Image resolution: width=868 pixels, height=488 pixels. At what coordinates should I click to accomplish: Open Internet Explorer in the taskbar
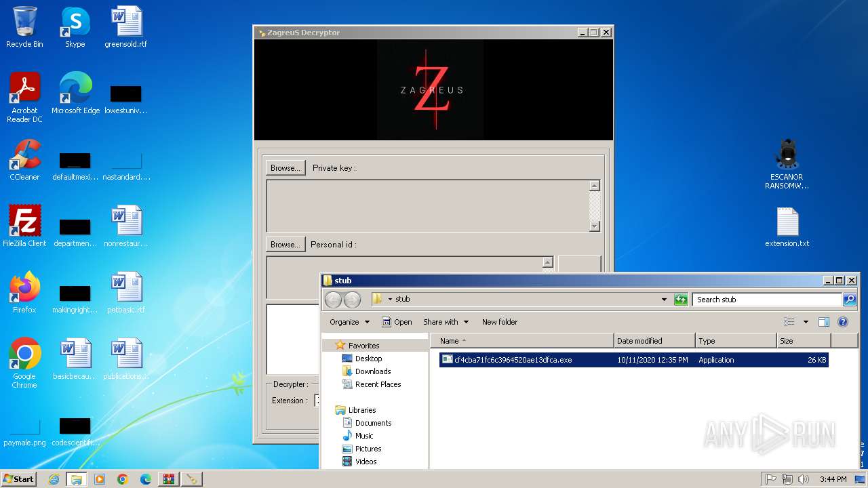(54, 479)
